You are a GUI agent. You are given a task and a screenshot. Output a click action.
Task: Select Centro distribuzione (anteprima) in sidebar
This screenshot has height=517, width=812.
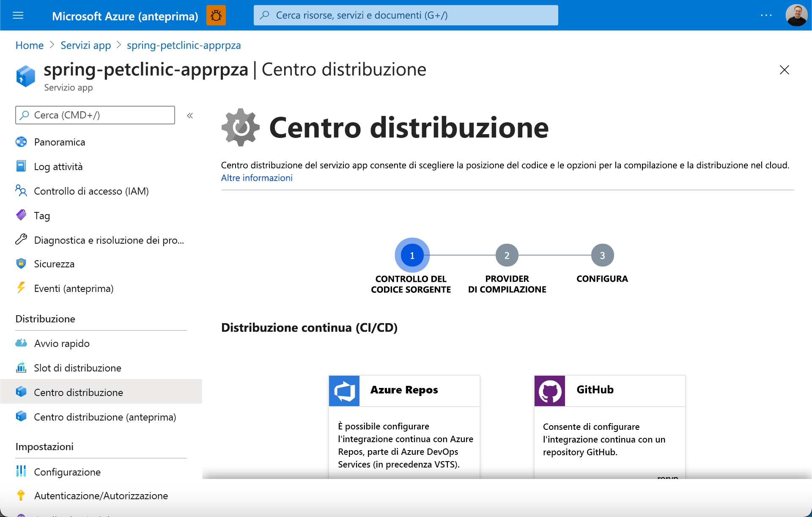[105, 417]
